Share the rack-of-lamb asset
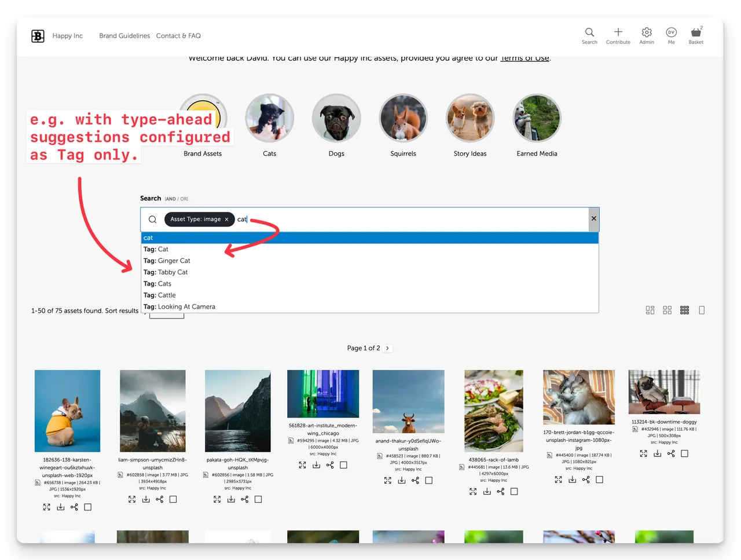 click(x=500, y=491)
